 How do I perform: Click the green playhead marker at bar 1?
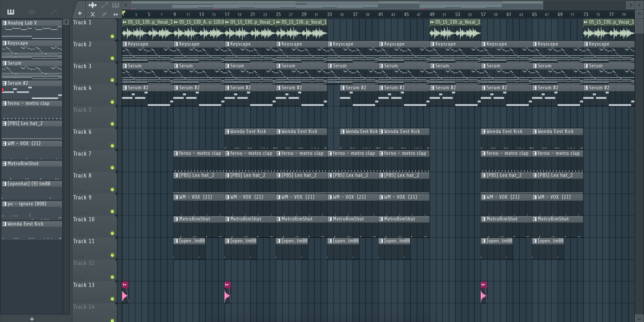coord(123,13)
